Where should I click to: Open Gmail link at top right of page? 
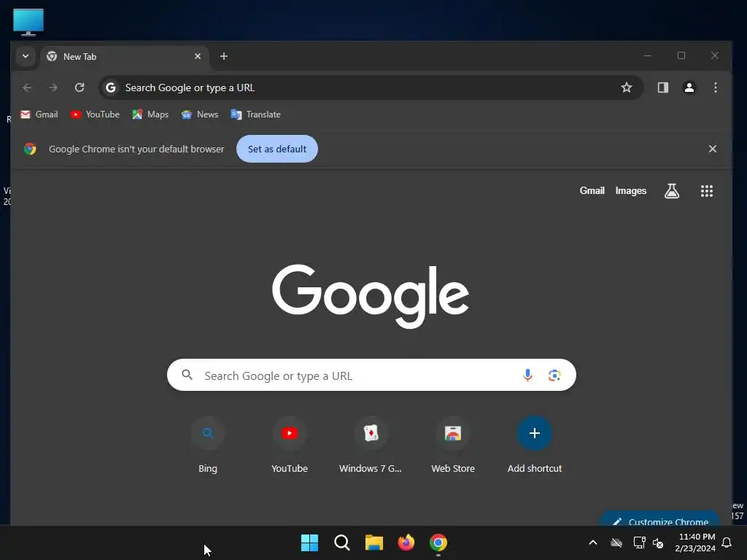592,190
